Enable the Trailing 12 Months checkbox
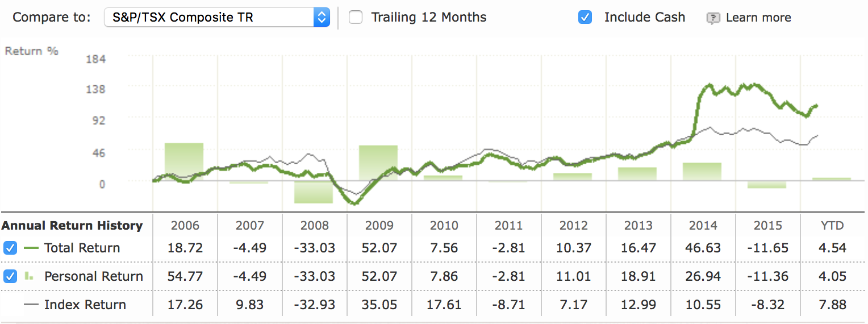This screenshot has height=324, width=868. click(x=356, y=17)
